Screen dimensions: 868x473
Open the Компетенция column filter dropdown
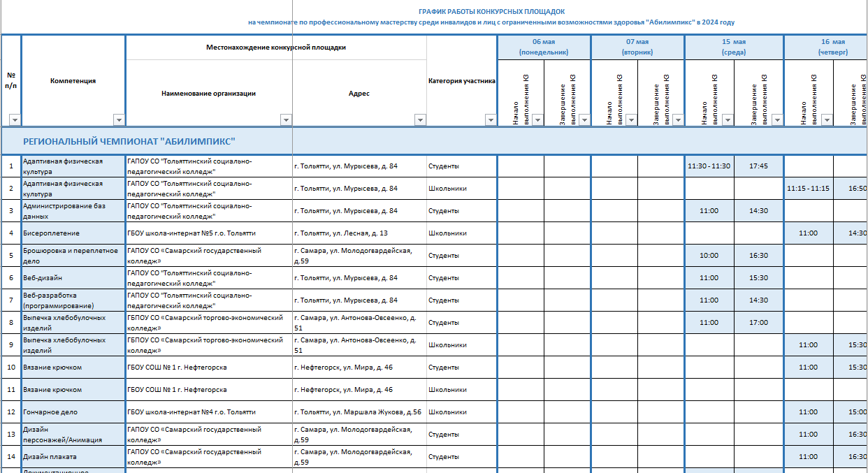click(118, 119)
